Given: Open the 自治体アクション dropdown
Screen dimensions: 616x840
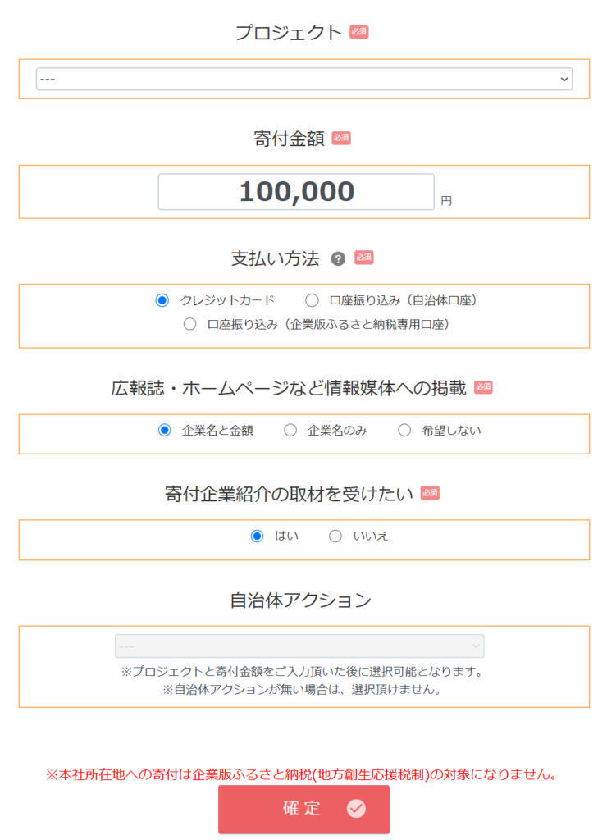Looking at the screenshot, I should pos(299,646).
